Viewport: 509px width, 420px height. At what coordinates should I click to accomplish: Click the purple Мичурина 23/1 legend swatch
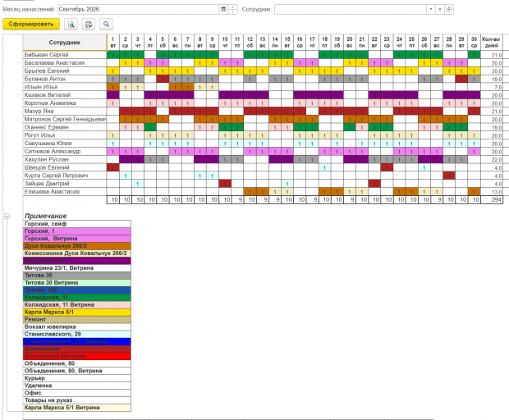coord(77,261)
